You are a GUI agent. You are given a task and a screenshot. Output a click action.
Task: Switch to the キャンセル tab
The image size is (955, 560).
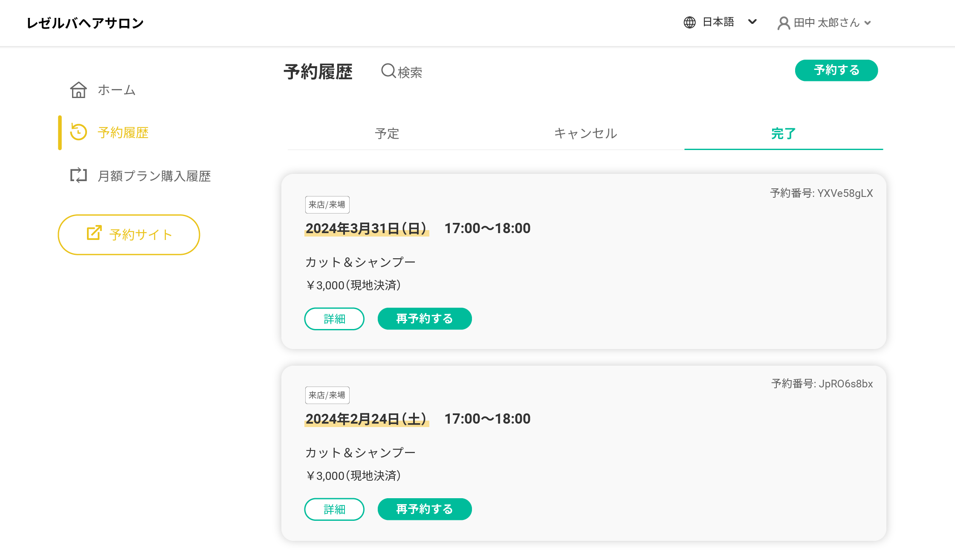pos(585,133)
